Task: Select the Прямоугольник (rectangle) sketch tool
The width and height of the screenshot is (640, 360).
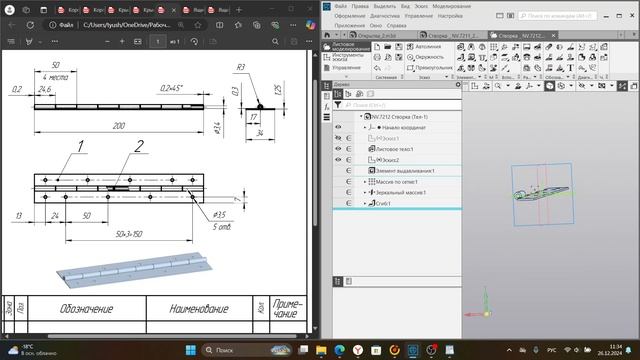Action: pyautogui.click(x=429, y=68)
